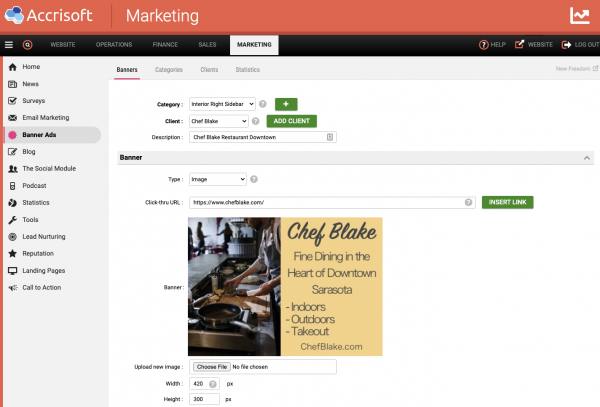This screenshot has height=407, width=600.
Task: Open the Category dropdown
Action: 222,104
